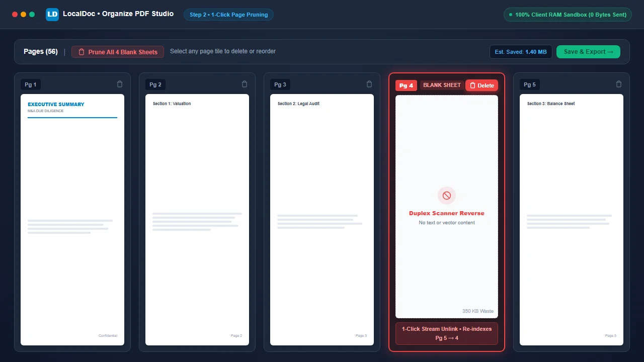Click the trash icon on Pg 3 tile
Viewport: 644px width, 362px height.
pyautogui.click(x=369, y=84)
